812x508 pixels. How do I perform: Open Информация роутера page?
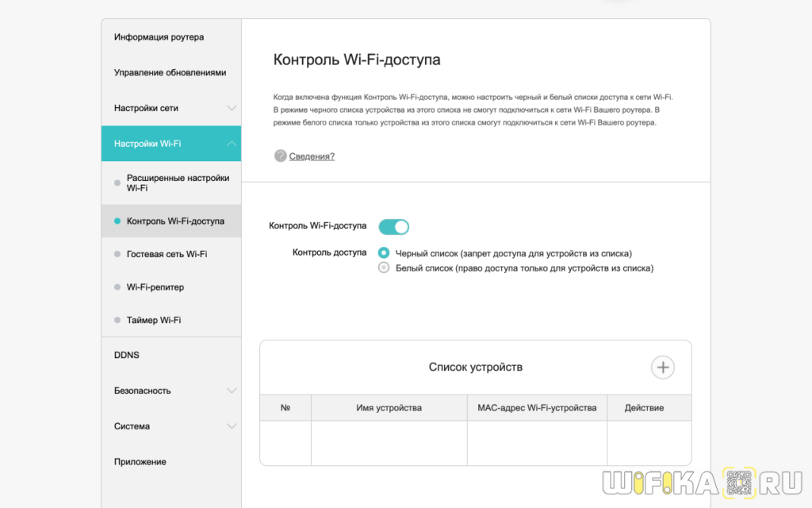159,37
